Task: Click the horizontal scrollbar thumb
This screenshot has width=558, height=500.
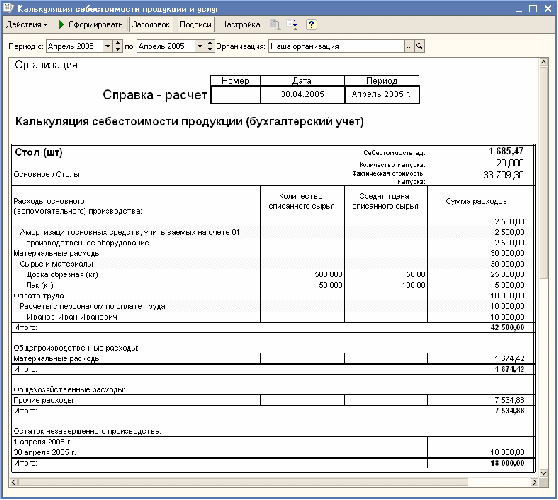Action: pos(243,483)
